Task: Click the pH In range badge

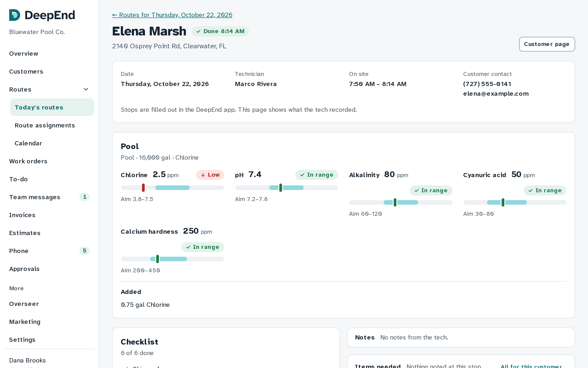Action: pyautogui.click(x=317, y=175)
